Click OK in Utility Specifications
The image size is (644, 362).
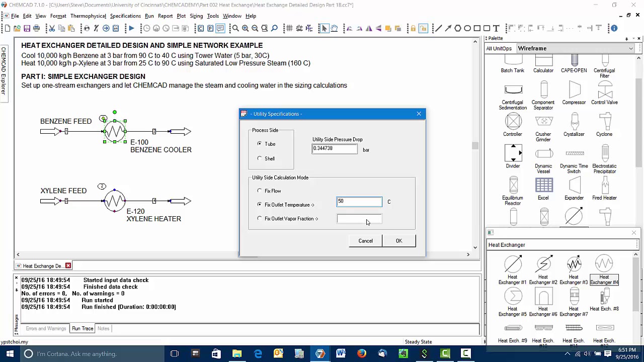click(x=399, y=241)
